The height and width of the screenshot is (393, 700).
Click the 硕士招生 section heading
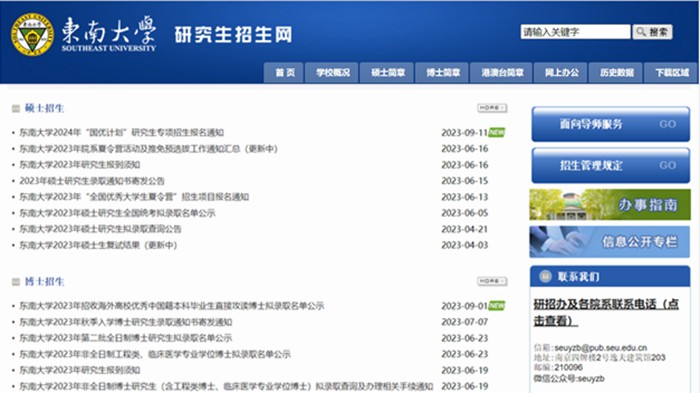coord(44,108)
